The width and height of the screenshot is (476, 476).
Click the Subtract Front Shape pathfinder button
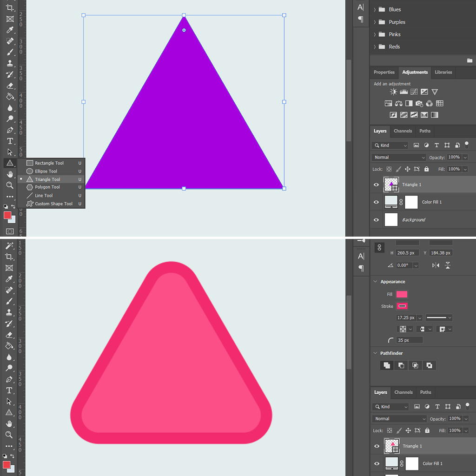point(401,365)
